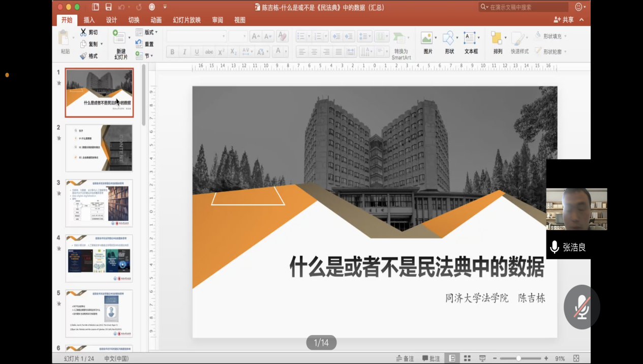The image size is (643, 364).
Task: Click the zoom slider handle
Action: (518, 358)
